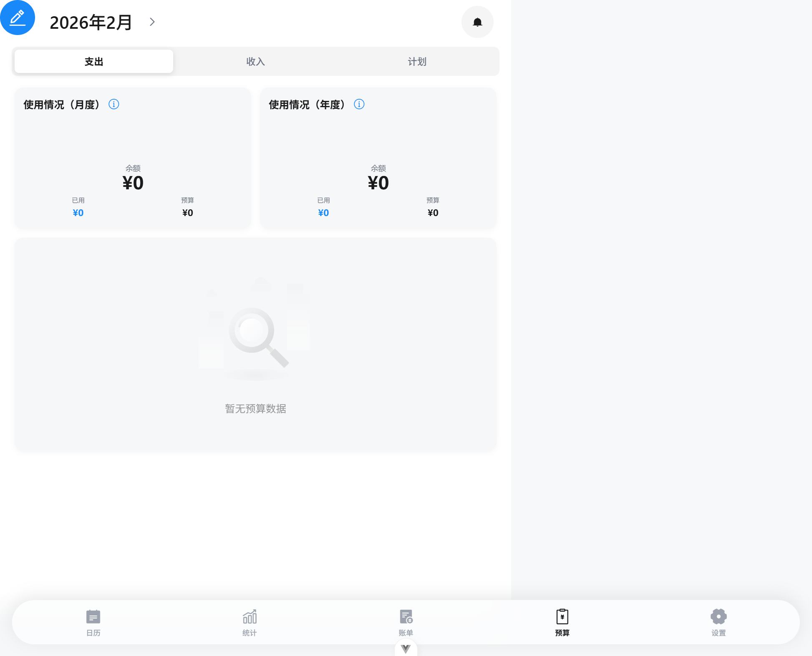
Task: Click info icon beside 使用情况（月度）
Action: pyautogui.click(x=114, y=104)
